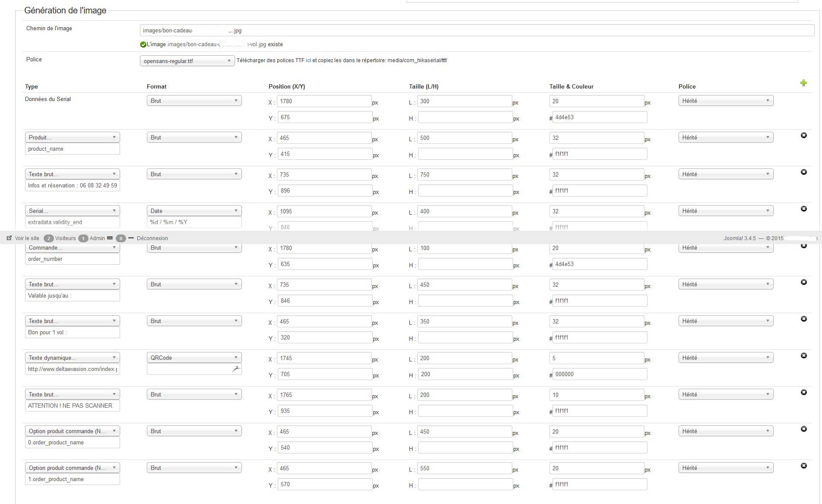
Task: Expand the Date format dropdown
Action: tap(194, 211)
